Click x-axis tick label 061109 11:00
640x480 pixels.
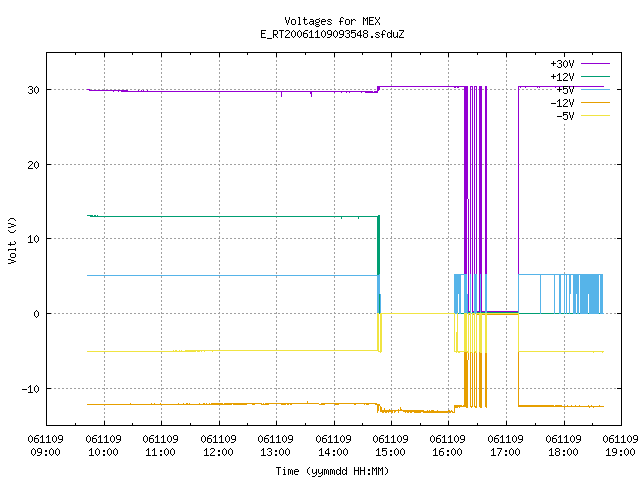(160, 446)
